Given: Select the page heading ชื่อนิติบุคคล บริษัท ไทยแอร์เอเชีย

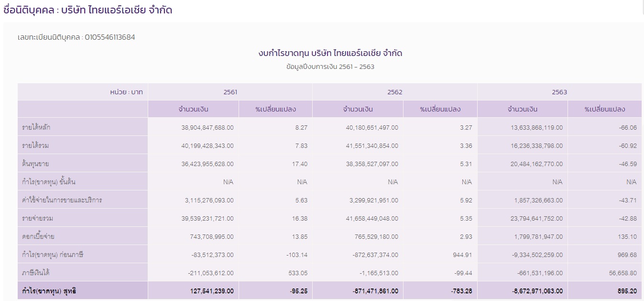Looking at the screenshot, I should point(87,10).
